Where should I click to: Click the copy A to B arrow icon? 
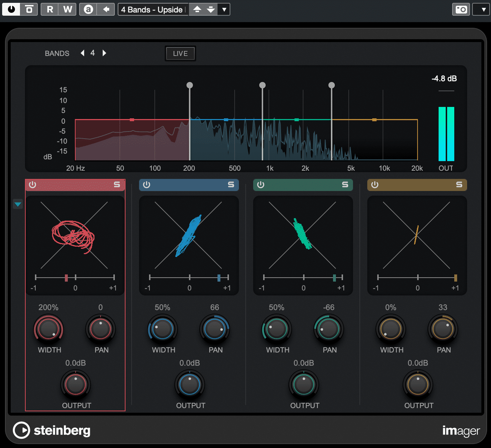click(x=106, y=9)
